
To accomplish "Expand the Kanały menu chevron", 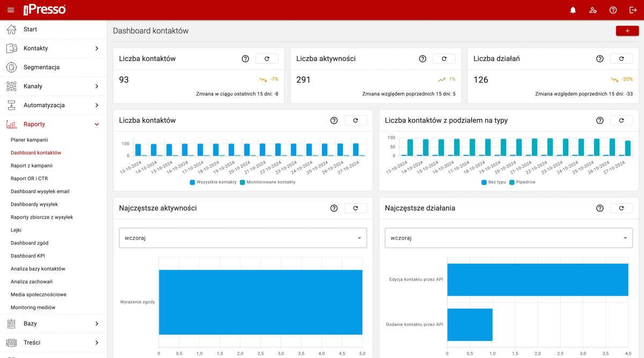I will click(97, 86).
